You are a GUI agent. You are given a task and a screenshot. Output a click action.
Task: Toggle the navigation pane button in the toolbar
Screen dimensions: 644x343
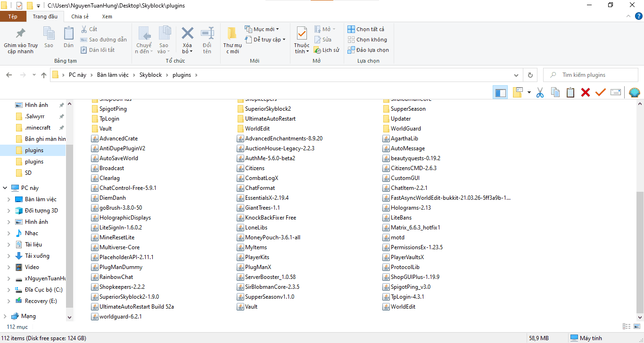click(x=500, y=92)
